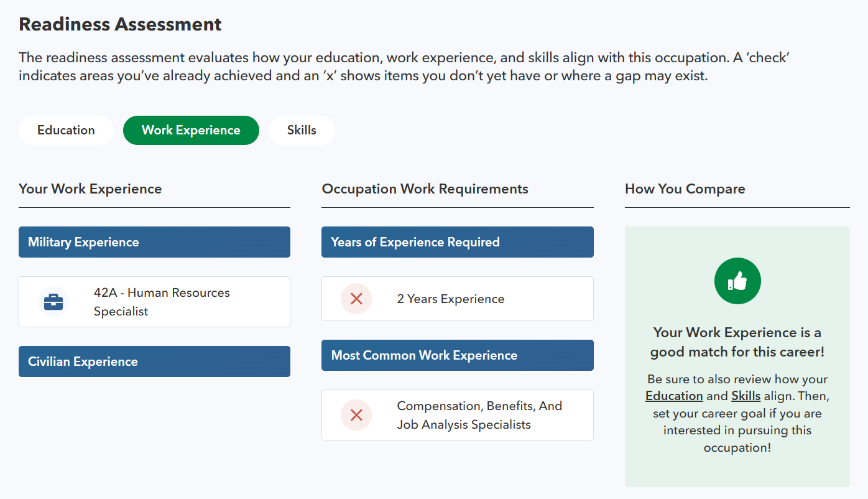Expand the Most Common Work Experience section
The width and height of the screenshot is (868, 499).
[x=457, y=355]
